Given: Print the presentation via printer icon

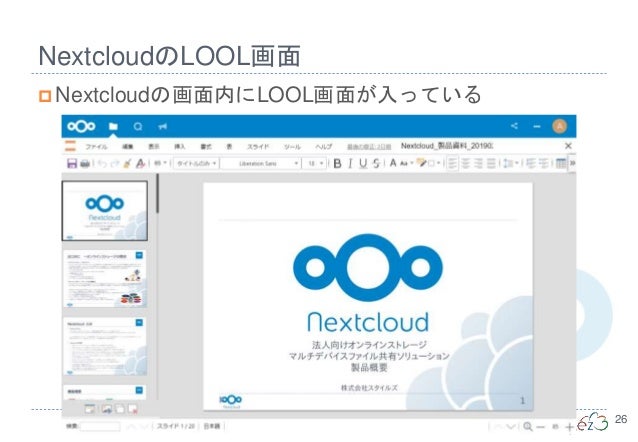Looking at the screenshot, I should pyautogui.click(x=85, y=163).
